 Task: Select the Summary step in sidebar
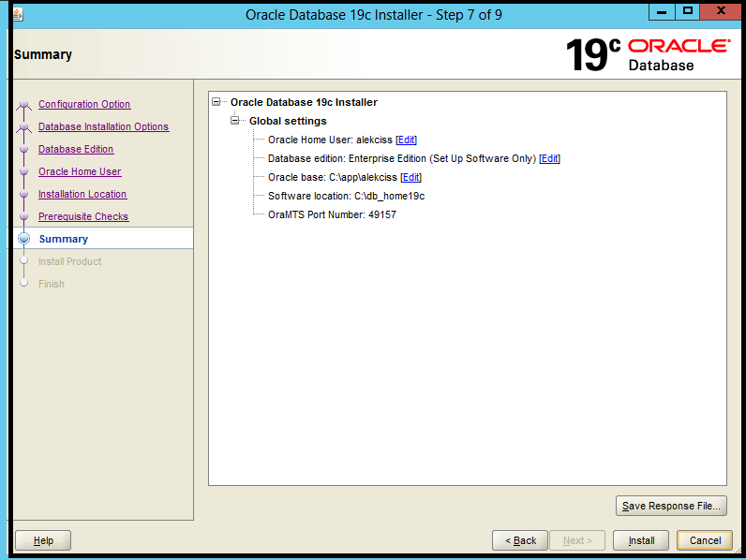point(64,239)
